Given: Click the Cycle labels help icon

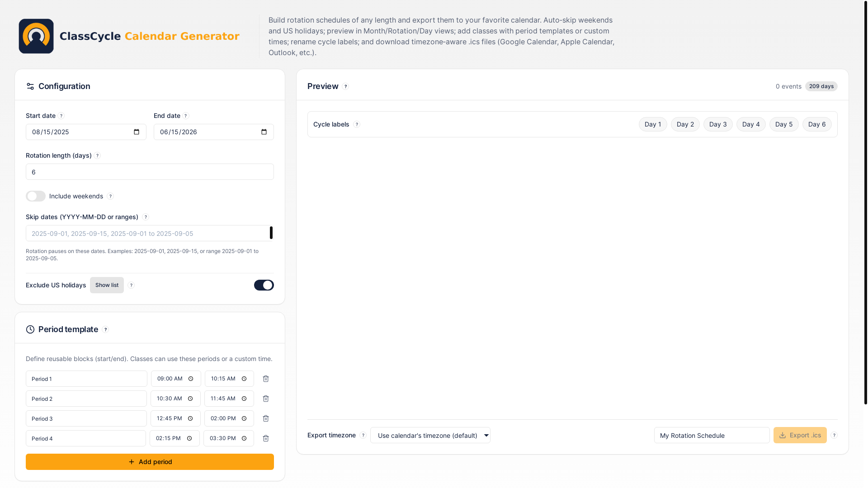Looking at the screenshot, I should pos(357,125).
